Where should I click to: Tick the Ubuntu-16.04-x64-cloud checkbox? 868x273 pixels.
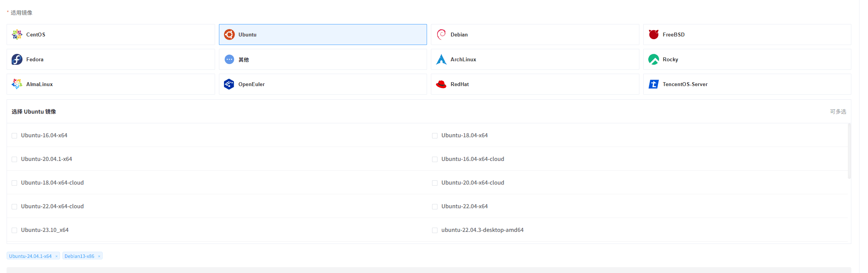click(x=435, y=159)
